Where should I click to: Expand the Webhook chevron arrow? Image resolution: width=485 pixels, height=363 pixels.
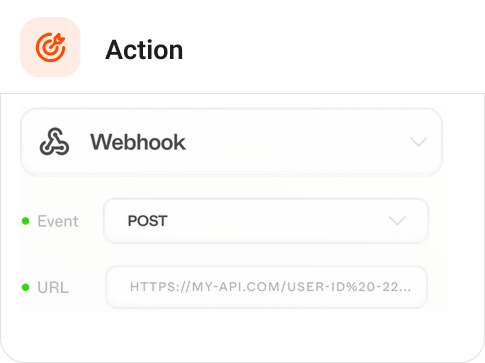click(418, 142)
